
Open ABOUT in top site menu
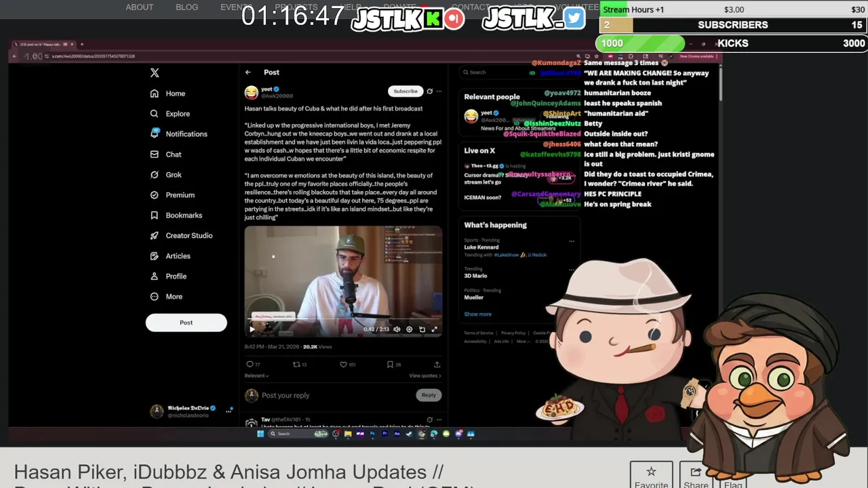point(140,7)
